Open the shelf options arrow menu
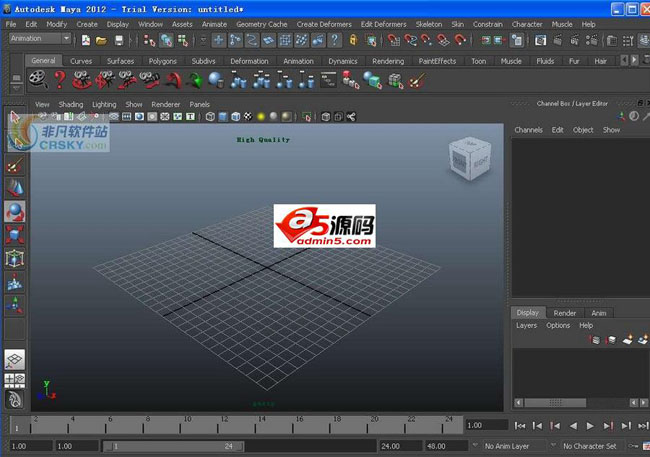 pyautogui.click(x=16, y=88)
